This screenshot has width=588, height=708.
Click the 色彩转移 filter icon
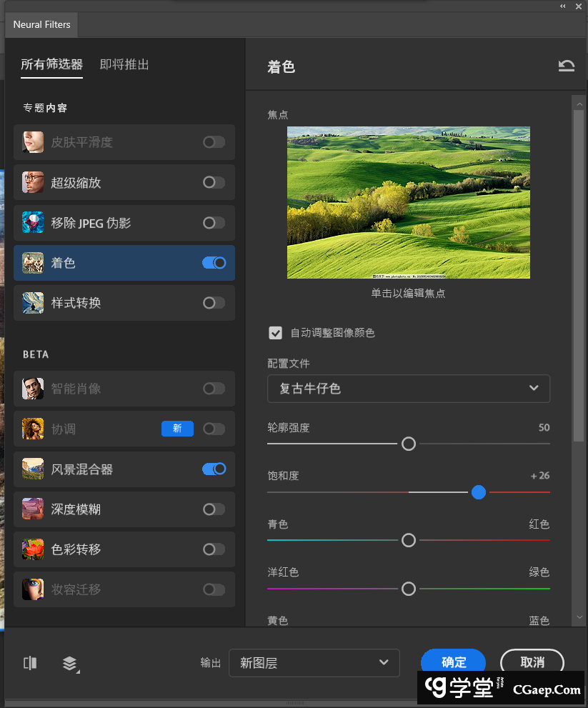(33, 549)
